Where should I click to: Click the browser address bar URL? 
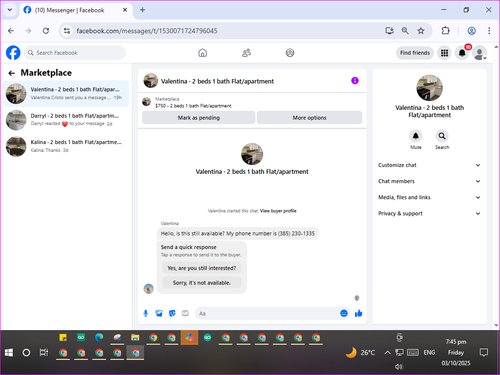click(x=147, y=31)
